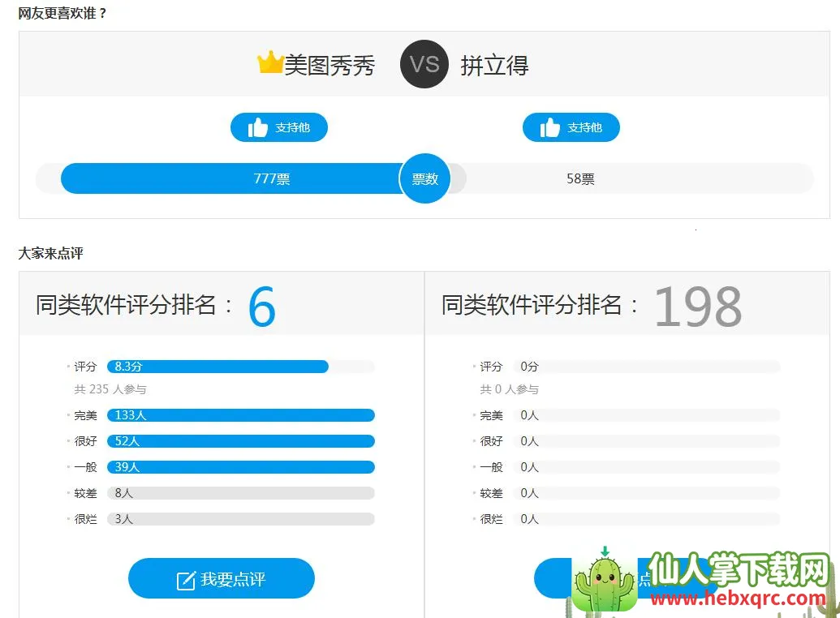Select the 完美 133人 rating bar
Screen dimensions: 840x618
pyautogui.click(x=241, y=415)
